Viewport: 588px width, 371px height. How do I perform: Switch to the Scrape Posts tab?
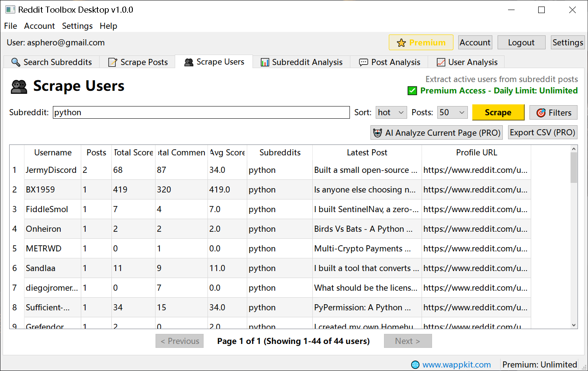tap(138, 62)
